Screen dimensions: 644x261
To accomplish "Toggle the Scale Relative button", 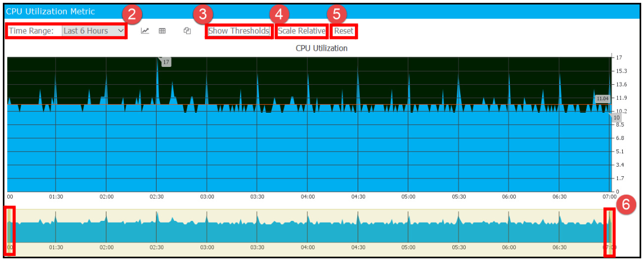I will (302, 31).
